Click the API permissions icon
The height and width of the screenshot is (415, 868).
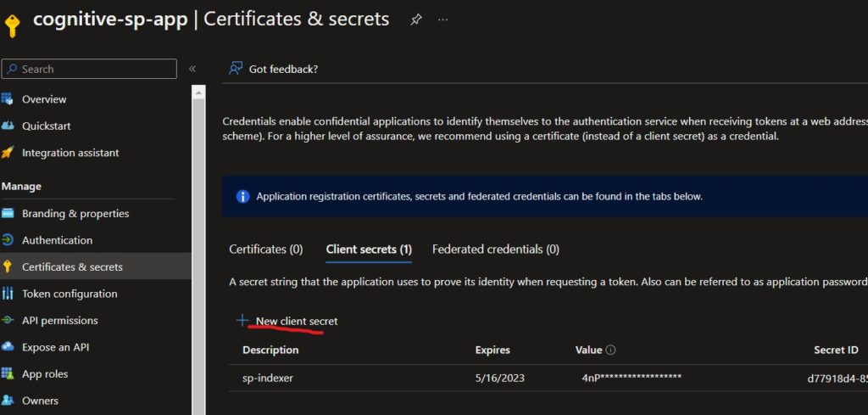7,320
